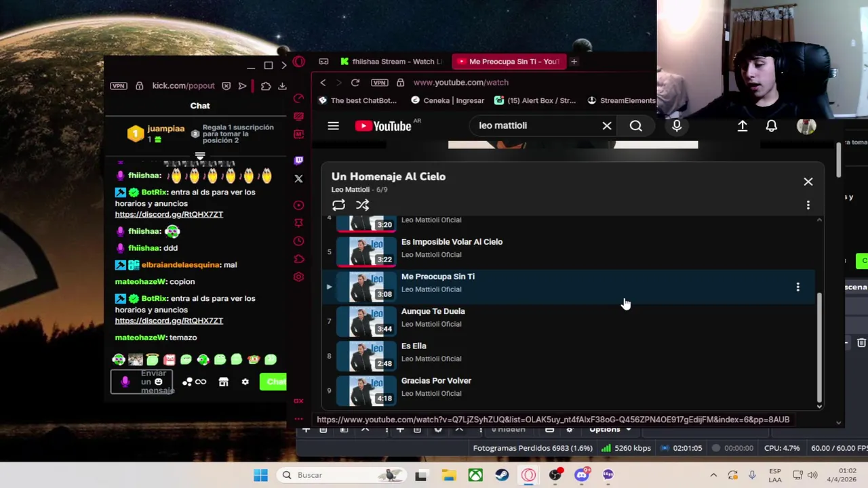This screenshot has width=868, height=488.
Task: Expand the chat leaderboard handle under juampiaa
Action: 200,157
